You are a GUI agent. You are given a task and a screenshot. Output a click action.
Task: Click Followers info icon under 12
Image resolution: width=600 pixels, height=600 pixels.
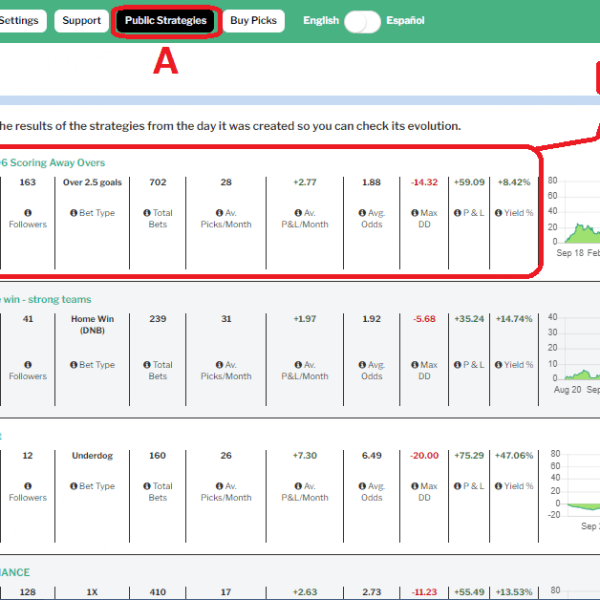point(28,486)
